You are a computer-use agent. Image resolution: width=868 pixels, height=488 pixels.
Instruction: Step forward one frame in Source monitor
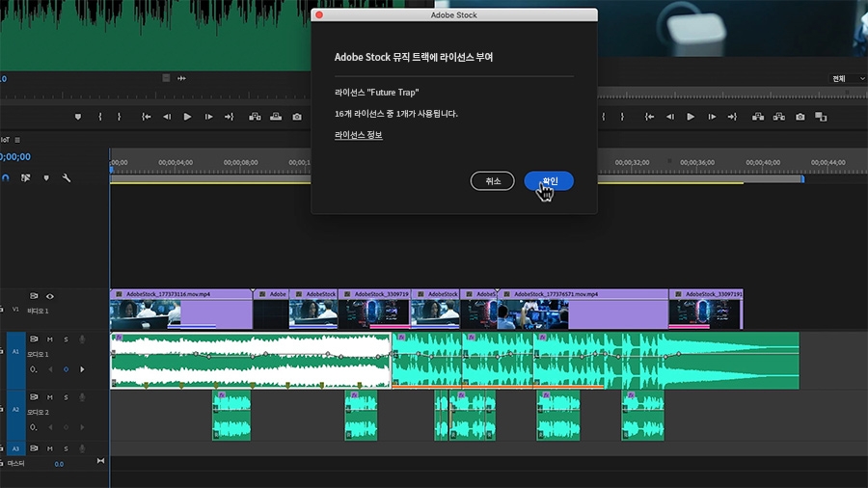(208, 117)
